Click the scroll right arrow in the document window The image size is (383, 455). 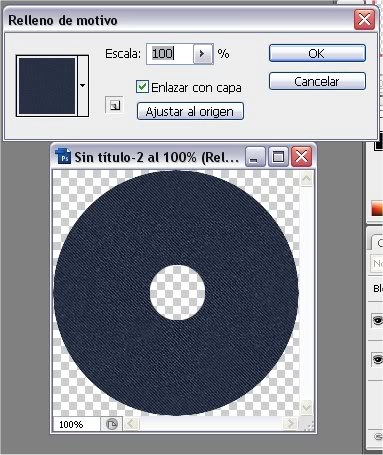pyautogui.click(x=290, y=424)
